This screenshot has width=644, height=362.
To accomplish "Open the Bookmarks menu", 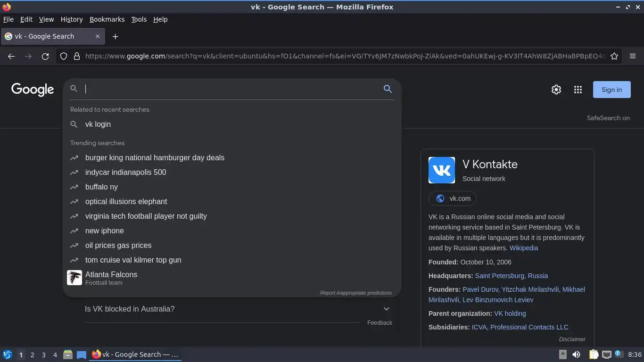I will pos(107,19).
